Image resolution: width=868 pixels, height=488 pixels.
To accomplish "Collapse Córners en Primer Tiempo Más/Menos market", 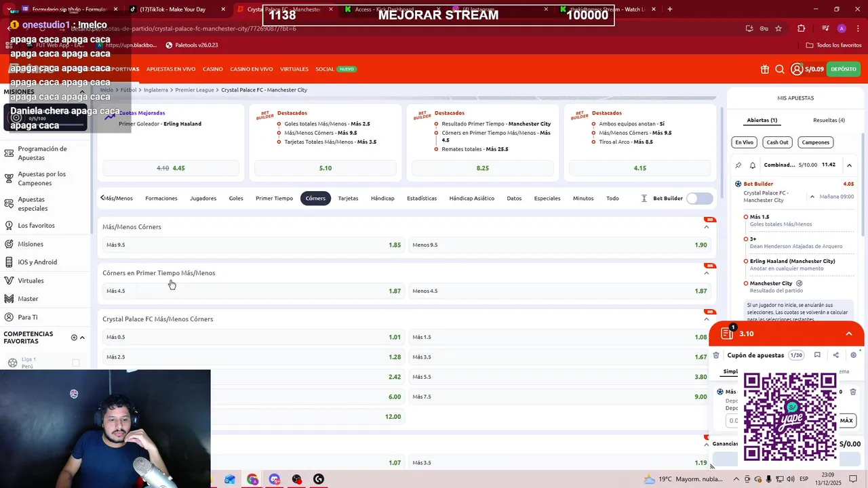I will [x=707, y=273].
